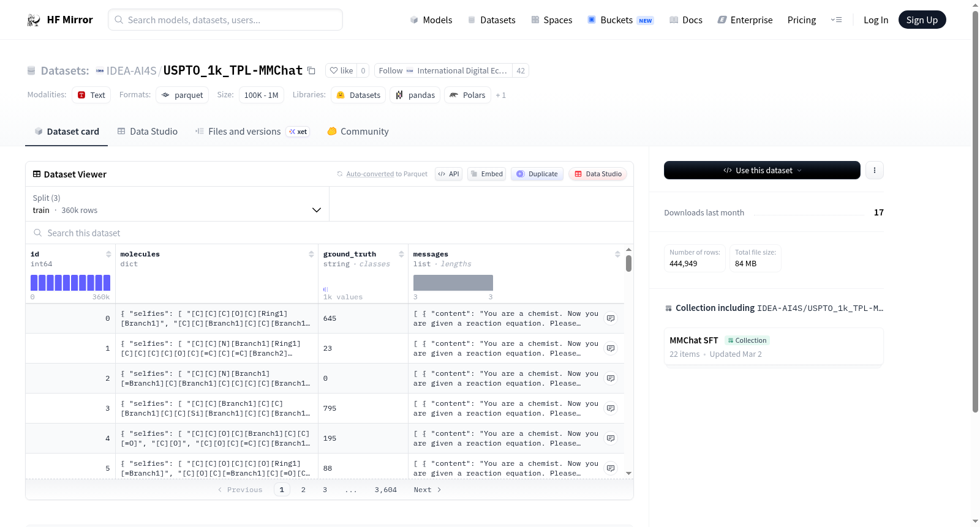Open message preview icon for row 3
The image size is (980, 527).
click(x=611, y=408)
